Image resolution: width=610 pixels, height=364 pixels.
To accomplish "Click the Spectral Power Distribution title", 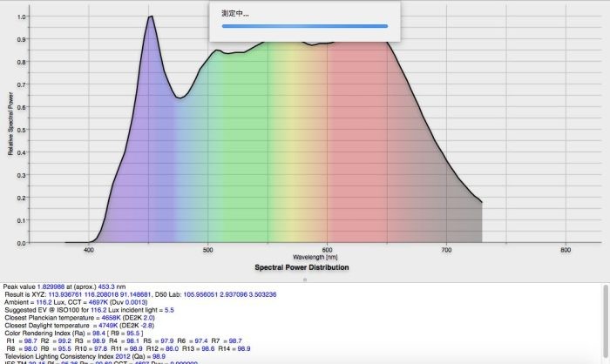I will [x=302, y=267].
